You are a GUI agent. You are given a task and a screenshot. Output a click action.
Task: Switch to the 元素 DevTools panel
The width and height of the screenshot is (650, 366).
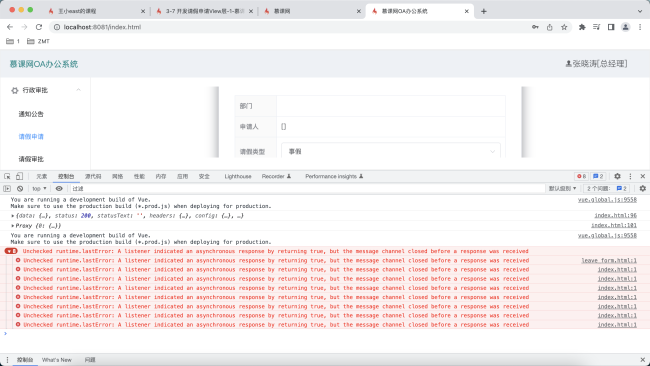41,176
